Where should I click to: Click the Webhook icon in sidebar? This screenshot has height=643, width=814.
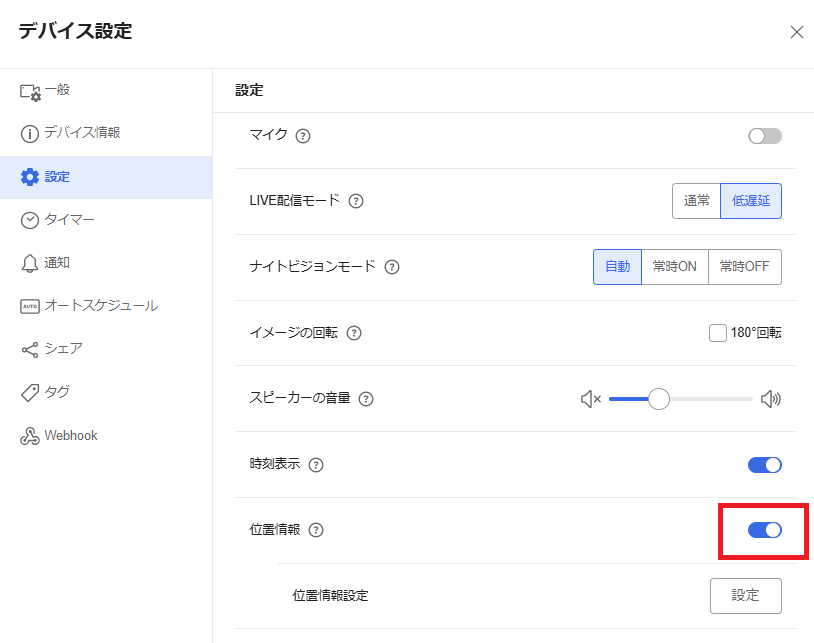(30, 435)
